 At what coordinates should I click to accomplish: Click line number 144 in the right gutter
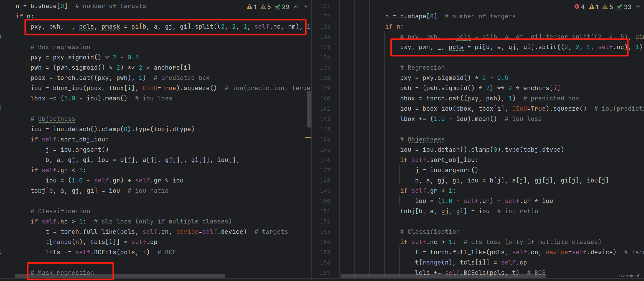point(325,139)
